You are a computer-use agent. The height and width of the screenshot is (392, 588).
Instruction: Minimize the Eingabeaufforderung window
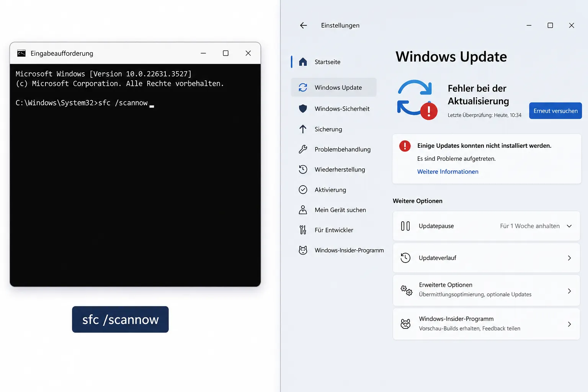tap(203, 53)
